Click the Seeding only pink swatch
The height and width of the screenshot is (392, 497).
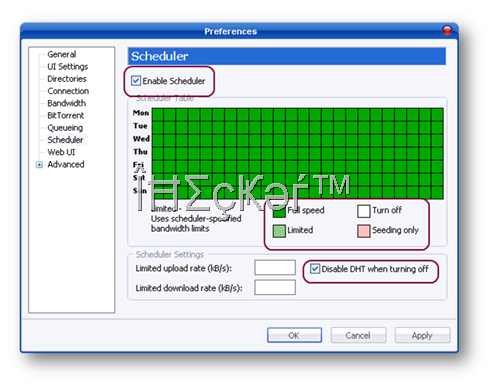pos(364,231)
